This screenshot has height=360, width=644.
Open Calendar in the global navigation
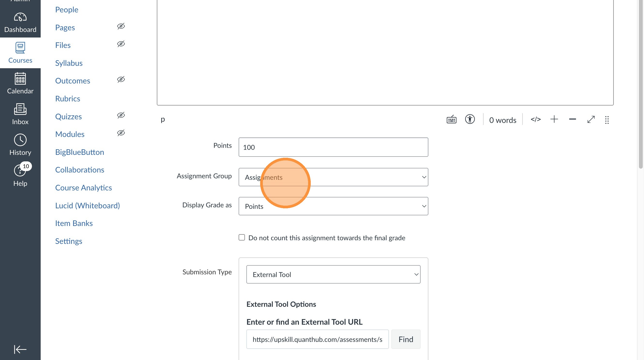point(20,83)
